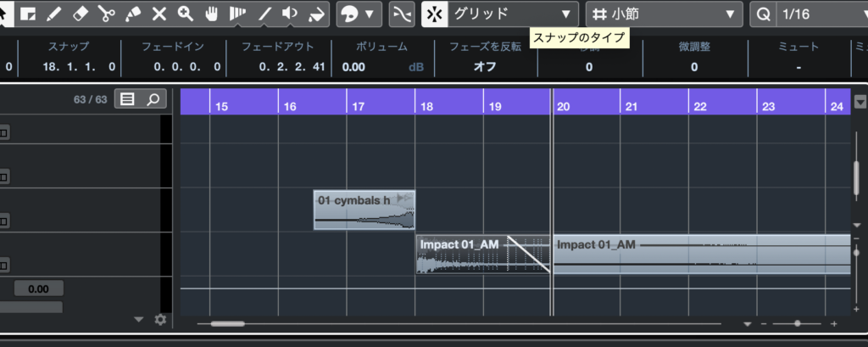868x347 pixels.
Task: Select the Erase tool
Action: click(x=81, y=14)
